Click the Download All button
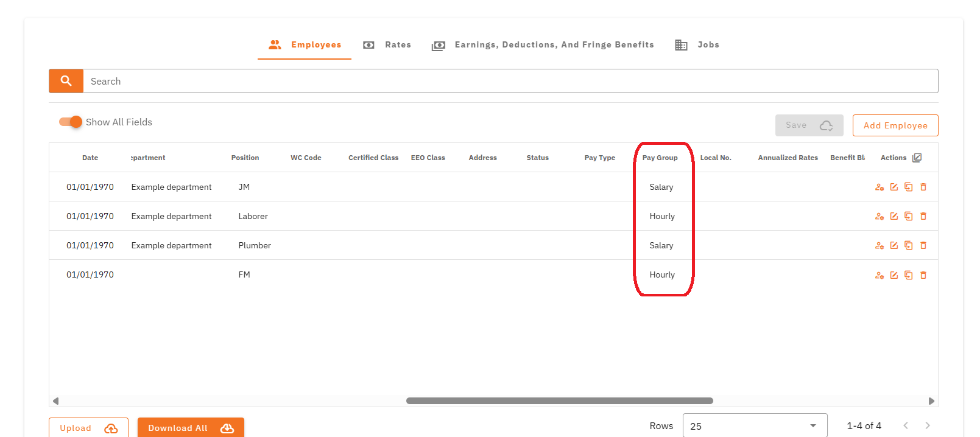Image resolution: width=980 pixels, height=437 pixels. 190,428
